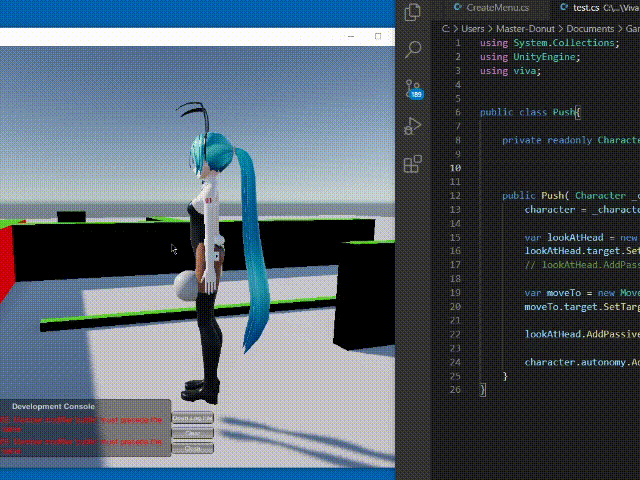Open the Search icon in activity bar
Image resolution: width=640 pixels, height=480 pixels.
(x=413, y=49)
